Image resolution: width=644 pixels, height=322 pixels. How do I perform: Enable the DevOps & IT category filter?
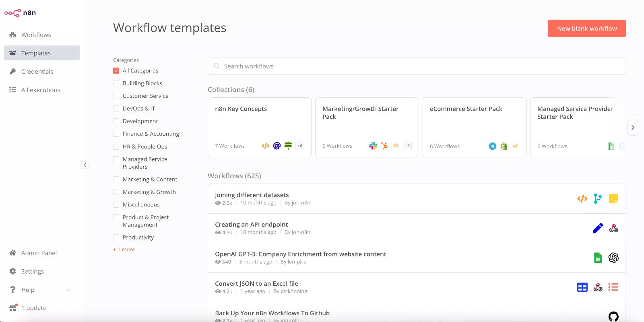(116, 109)
